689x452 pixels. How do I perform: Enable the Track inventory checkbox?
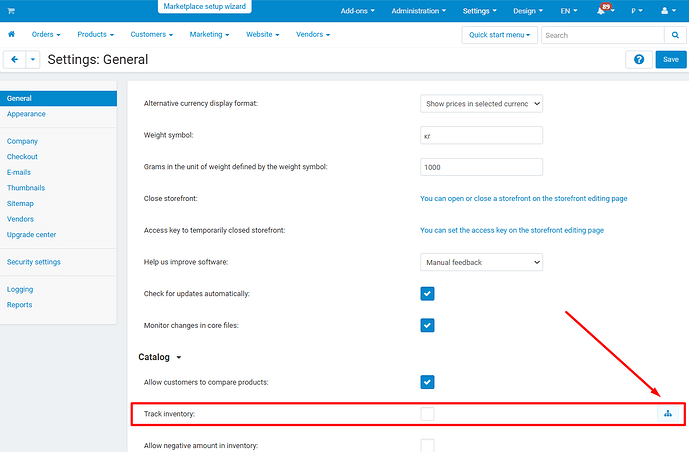427,413
